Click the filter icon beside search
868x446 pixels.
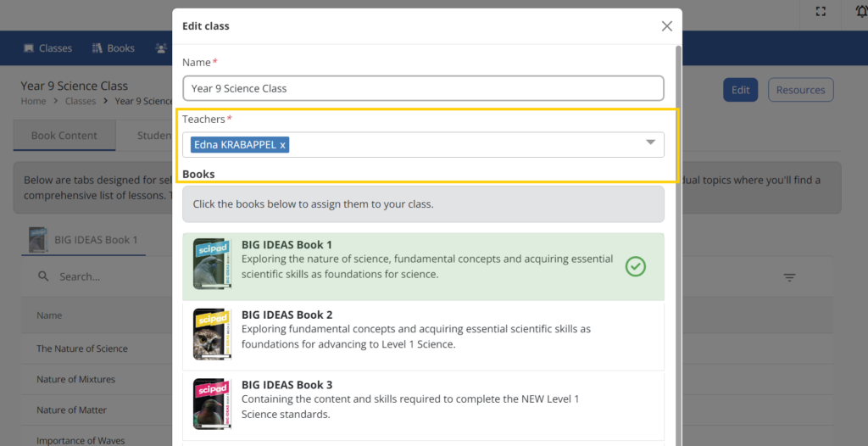[789, 277]
